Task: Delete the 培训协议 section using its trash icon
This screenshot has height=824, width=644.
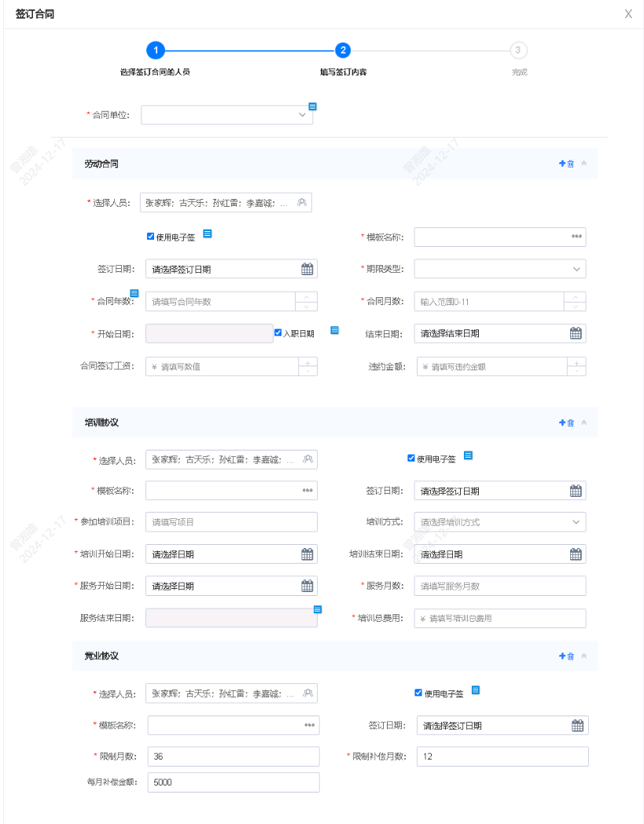Action: click(571, 422)
